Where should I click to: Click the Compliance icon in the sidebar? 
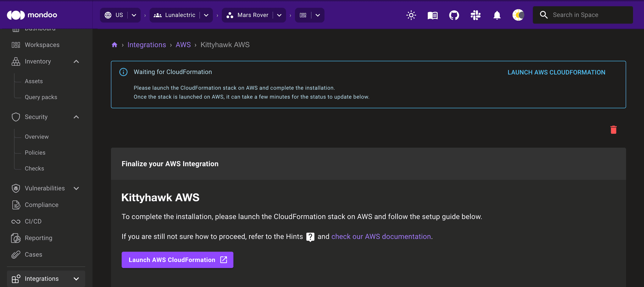click(16, 205)
